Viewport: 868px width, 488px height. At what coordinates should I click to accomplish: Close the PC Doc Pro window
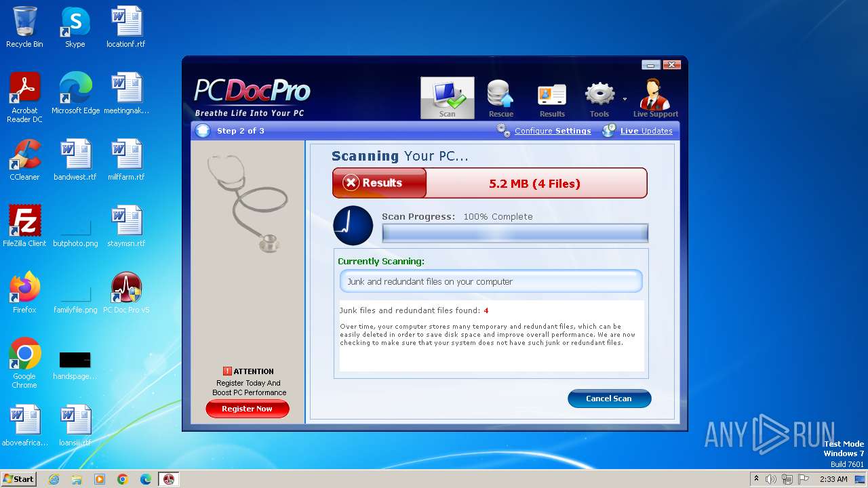point(671,65)
